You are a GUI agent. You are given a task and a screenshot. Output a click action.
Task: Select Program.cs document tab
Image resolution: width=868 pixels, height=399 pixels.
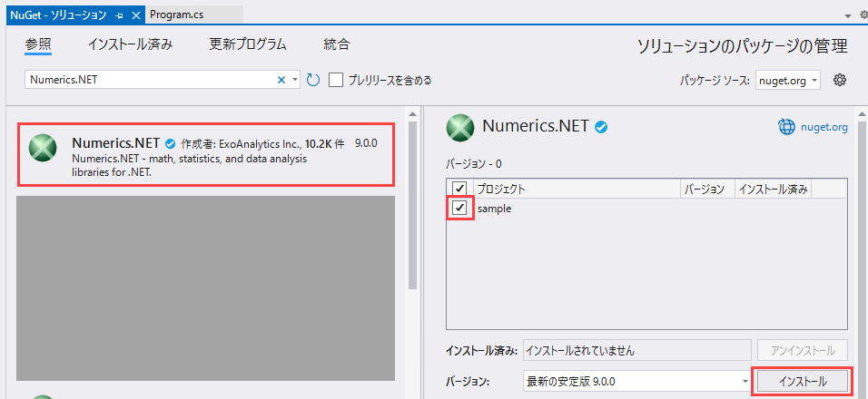click(x=176, y=15)
